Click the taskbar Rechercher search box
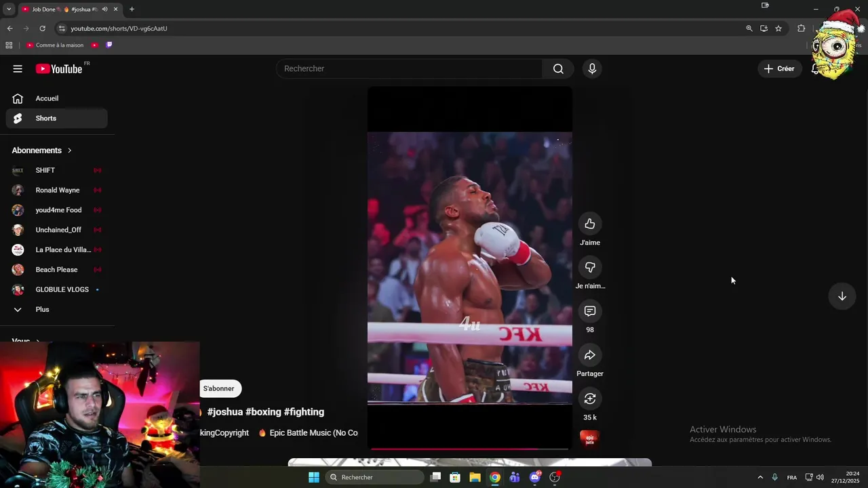 (374, 477)
